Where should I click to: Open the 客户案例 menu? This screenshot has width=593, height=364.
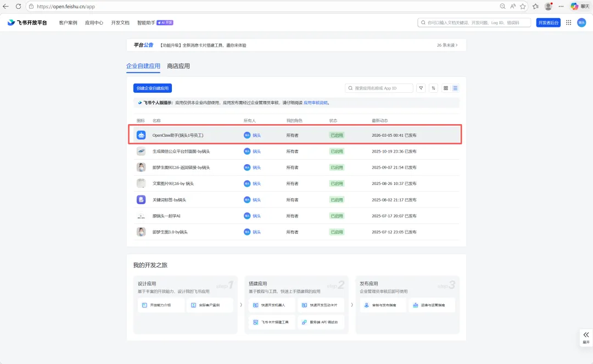point(68,23)
